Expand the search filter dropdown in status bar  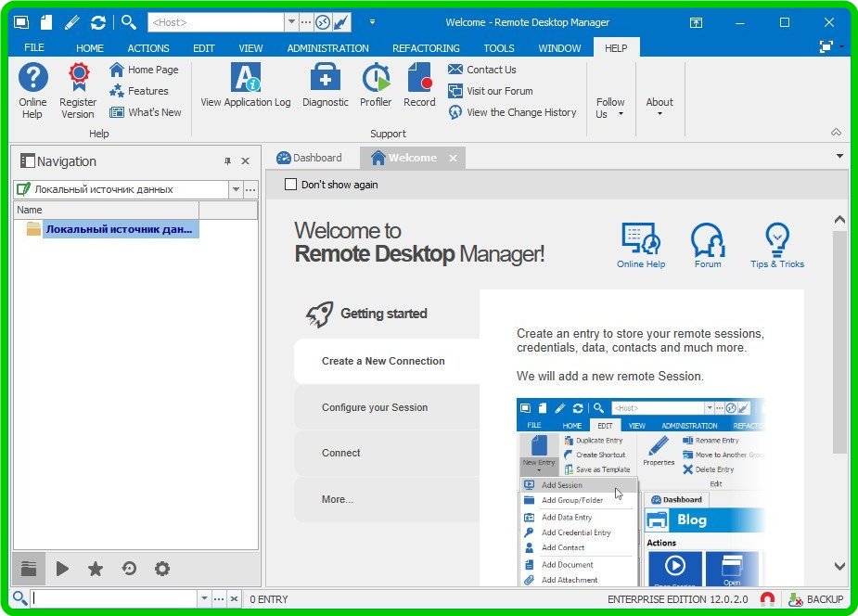(x=204, y=598)
